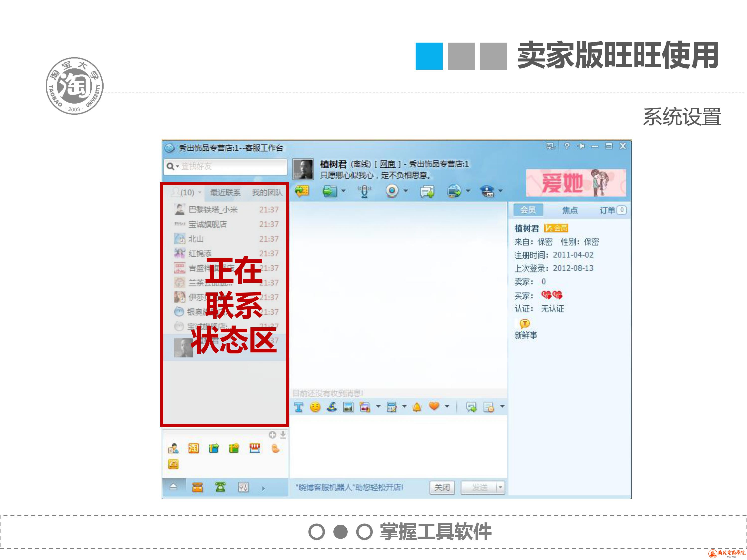Click the chat-monitor icon in title bar
This screenshot has width=747, height=560.
(x=551, y=146)
